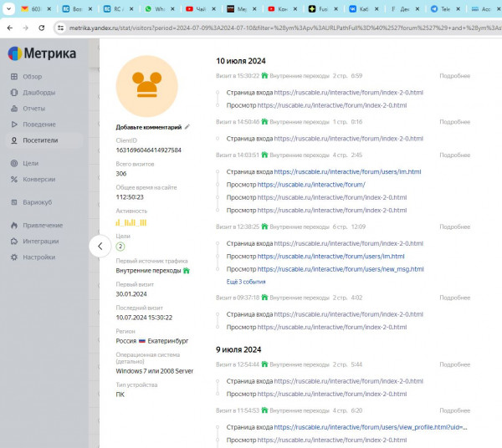Collapse the visitor panel with left chevron
This screenshot has height=448, width=502.
100,246
